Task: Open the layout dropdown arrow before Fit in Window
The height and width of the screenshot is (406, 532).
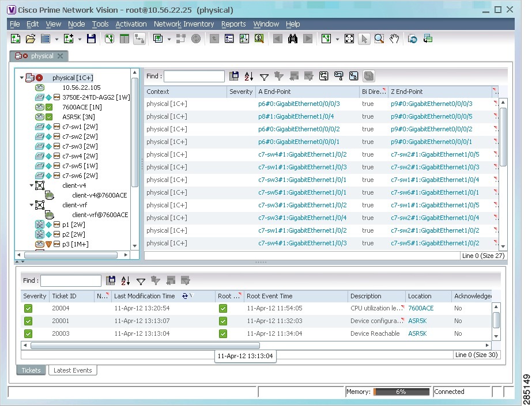Action: 337,39
